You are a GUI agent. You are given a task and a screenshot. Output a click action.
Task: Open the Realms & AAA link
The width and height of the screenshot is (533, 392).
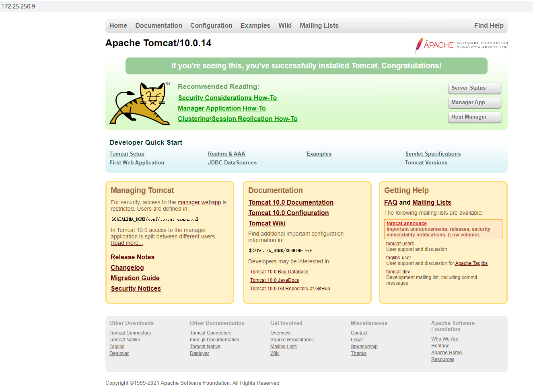point(226,154)
